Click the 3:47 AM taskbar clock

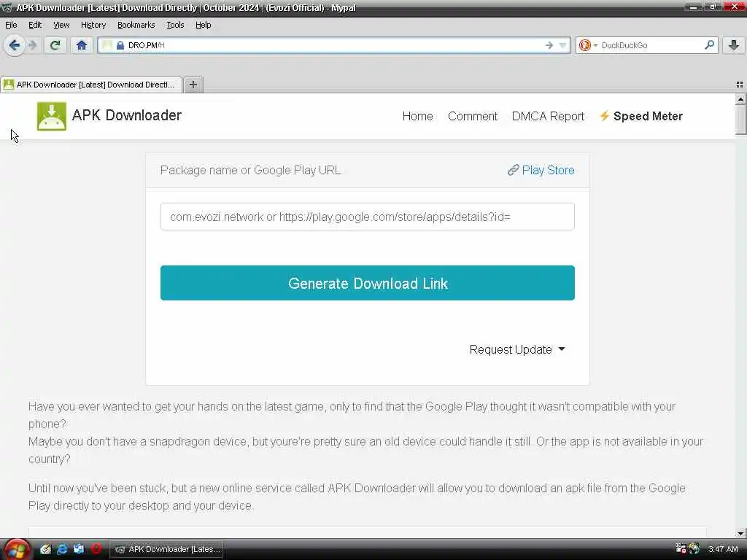tap(723, 549)
